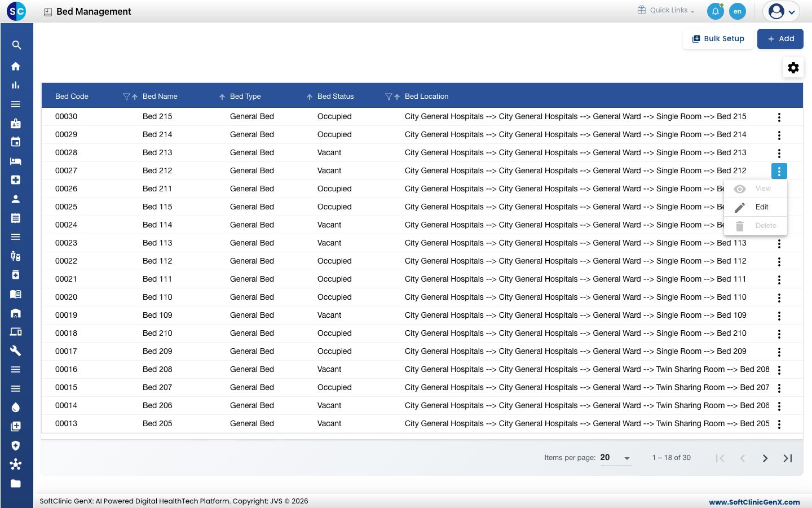Click the Bulk Setup button
Viewport: 812px width, 508px height.
[718, 39]
